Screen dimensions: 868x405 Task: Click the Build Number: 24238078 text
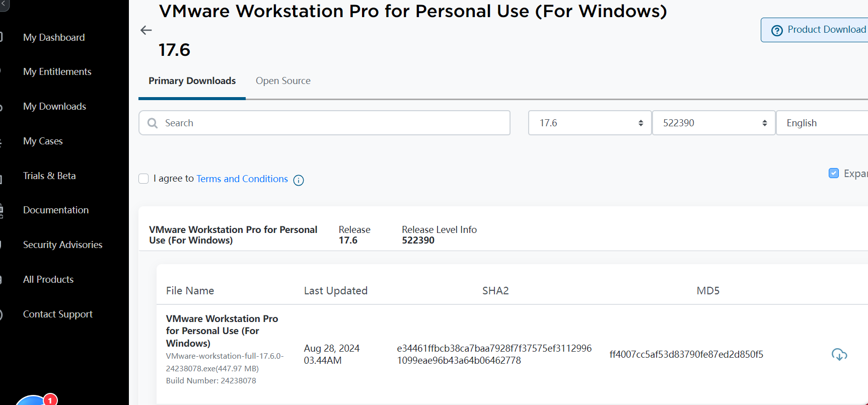(x=211, y=380)
